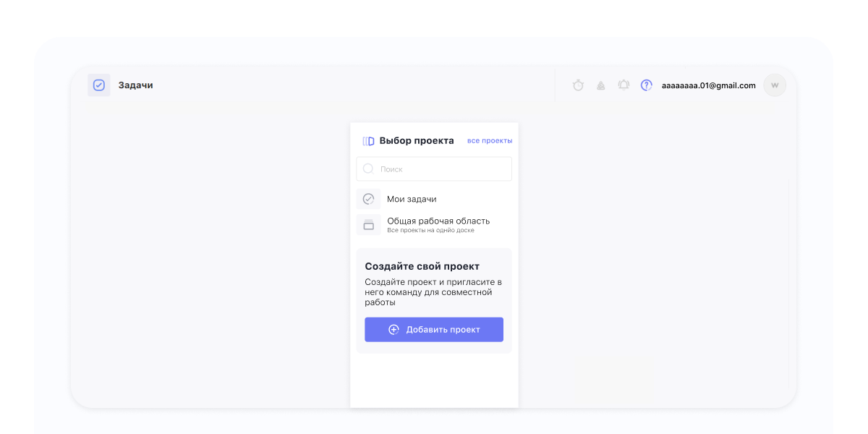This screenshot has height=434, width=868.
Task: Open help with the question mark icon
Action: (647, 85)
